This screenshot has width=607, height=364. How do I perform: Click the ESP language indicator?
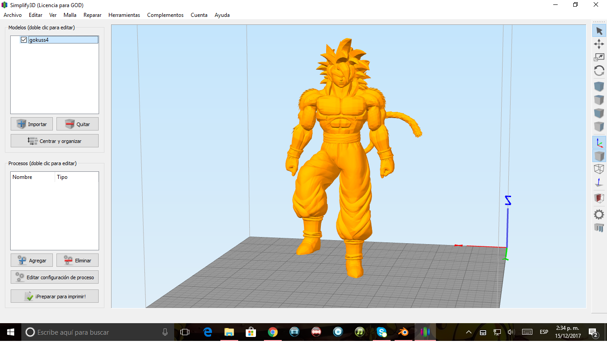[x=544, y=332]
